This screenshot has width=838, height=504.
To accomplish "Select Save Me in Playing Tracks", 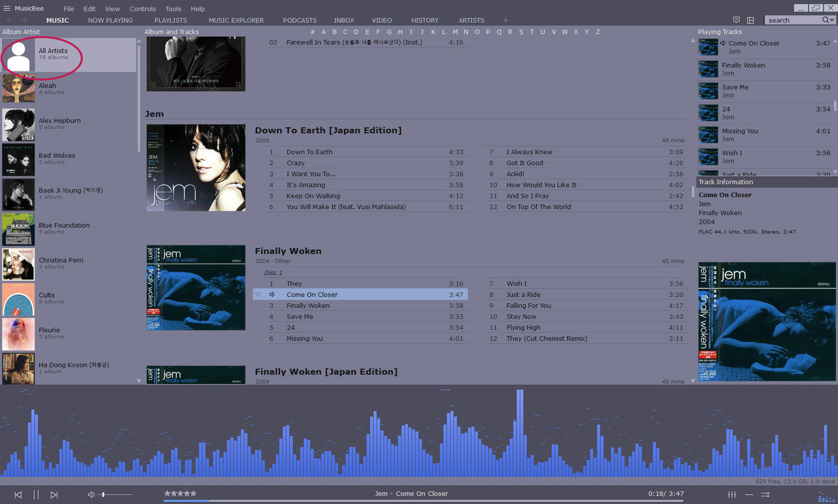I will 765,91.
